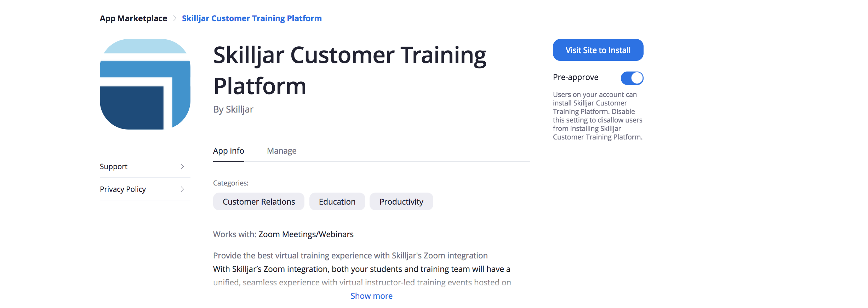Image resolution: width=868 pixels, height=308 pixels.
Task: Open App Marketplace breadcrumb link
Action: [133, 18]
